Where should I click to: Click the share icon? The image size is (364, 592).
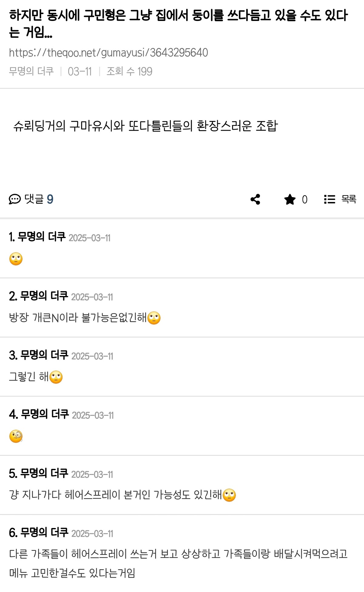point(255,199)
